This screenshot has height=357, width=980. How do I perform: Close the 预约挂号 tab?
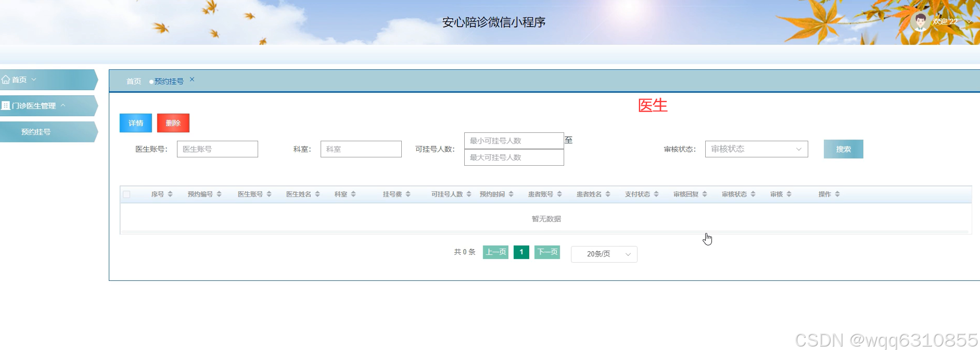192,79
